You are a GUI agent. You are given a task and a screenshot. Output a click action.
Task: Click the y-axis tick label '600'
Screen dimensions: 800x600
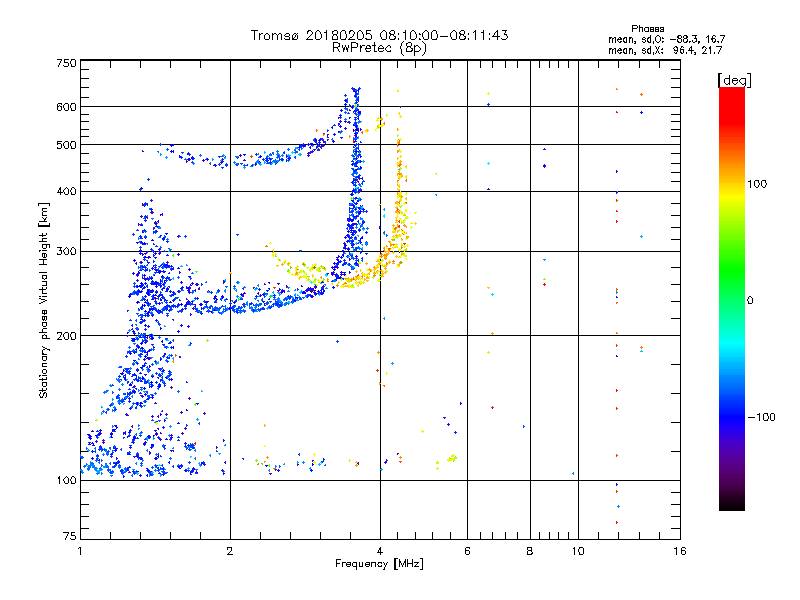[x=67, y=107]
